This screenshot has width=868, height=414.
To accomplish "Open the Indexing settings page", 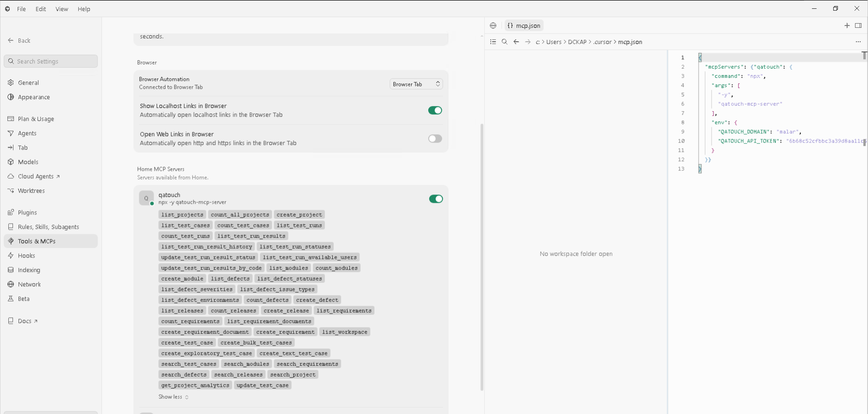I will pyautogui.click(x=50, y=270).
